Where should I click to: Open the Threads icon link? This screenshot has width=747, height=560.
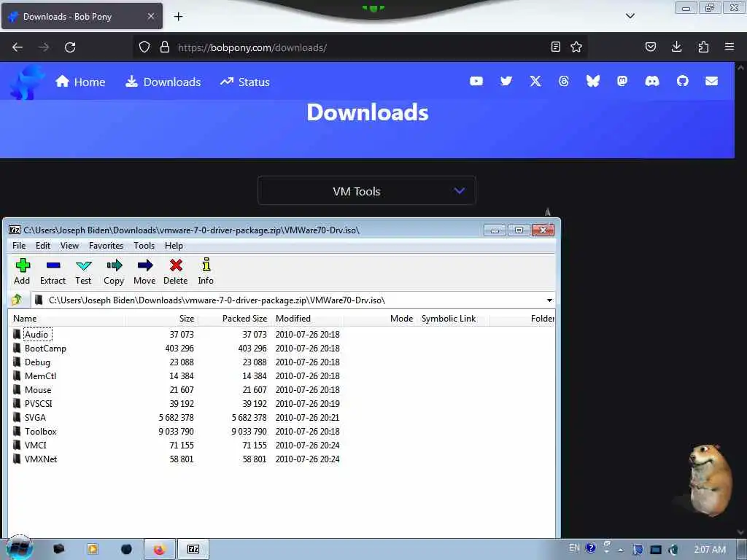point(564,82)
